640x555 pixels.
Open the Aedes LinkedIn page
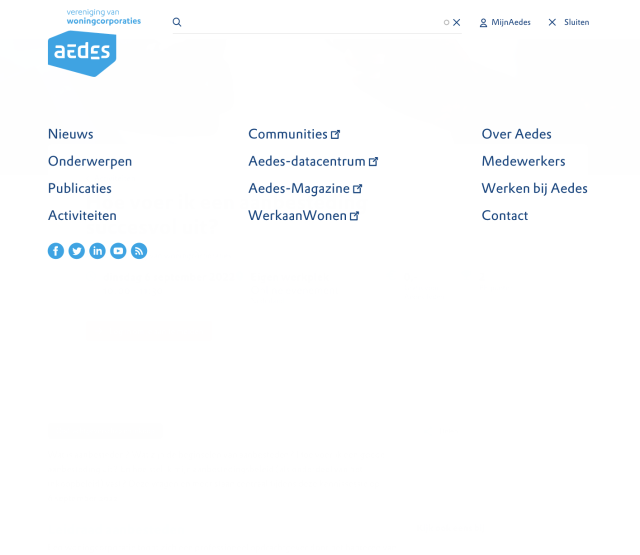click(x=97, y=251)
